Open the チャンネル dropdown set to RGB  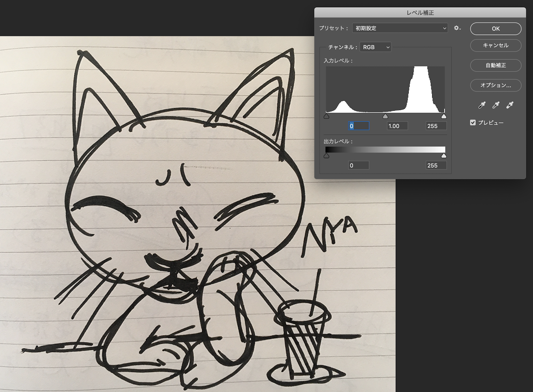click(376, 47)
